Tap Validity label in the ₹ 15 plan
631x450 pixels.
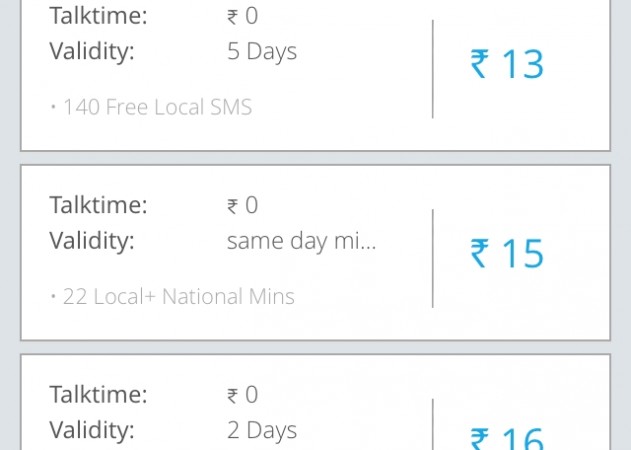tap(91, 241)
